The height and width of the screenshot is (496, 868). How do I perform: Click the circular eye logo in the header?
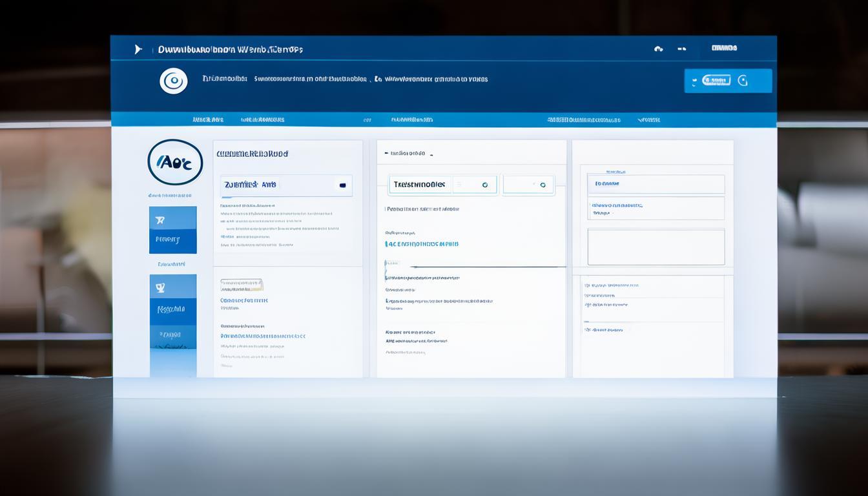pos(173,81)
